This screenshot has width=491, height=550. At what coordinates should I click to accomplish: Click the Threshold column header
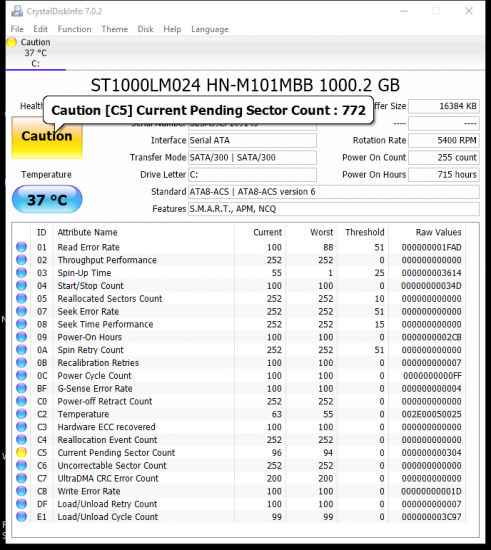[x=365, y=232]
